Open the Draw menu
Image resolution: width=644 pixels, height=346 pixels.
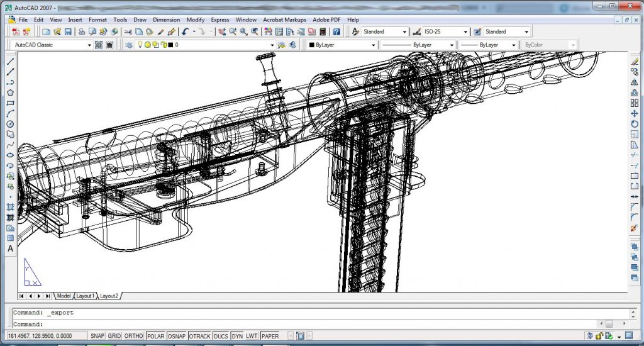tap(140, 20)
